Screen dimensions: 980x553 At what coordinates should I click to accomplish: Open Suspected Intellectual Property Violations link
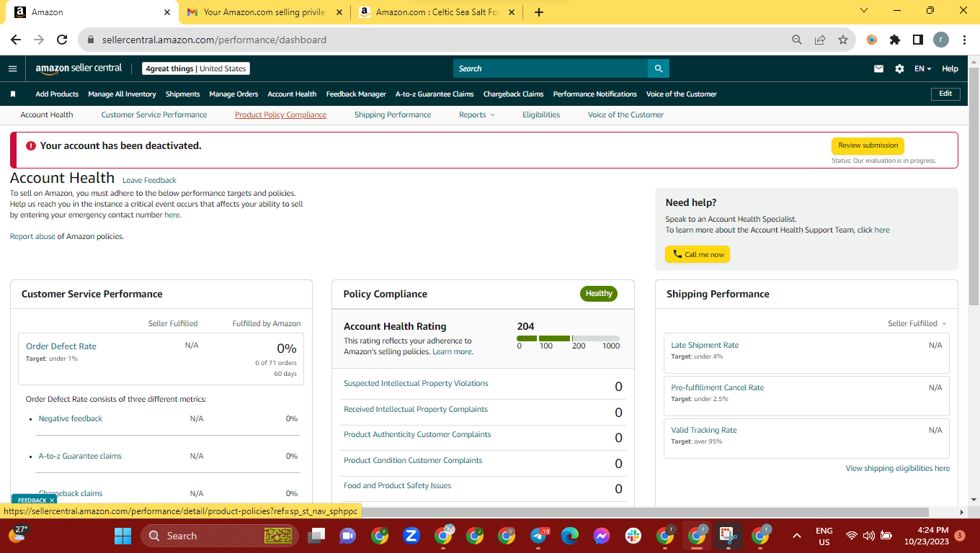point(416,384)
